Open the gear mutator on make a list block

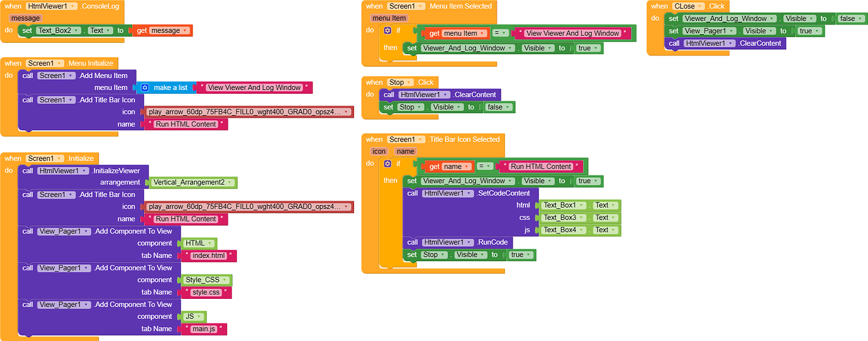click(145, 87)
